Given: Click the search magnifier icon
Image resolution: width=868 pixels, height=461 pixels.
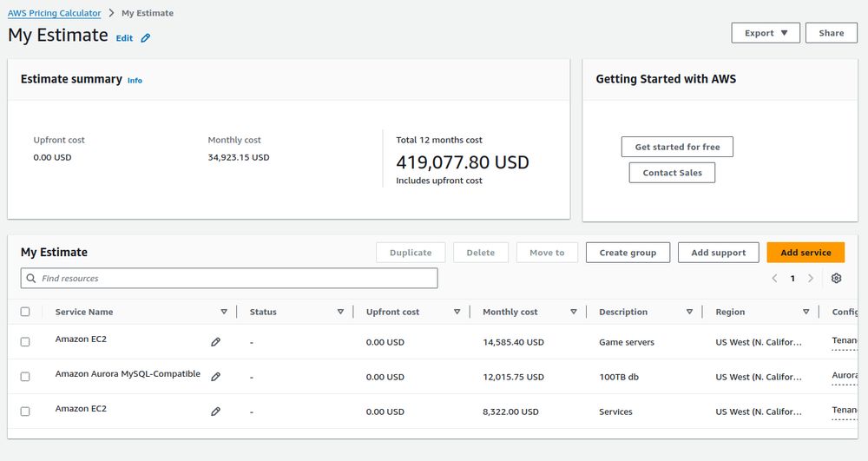Looking at the screenshot, I should 31,279.
